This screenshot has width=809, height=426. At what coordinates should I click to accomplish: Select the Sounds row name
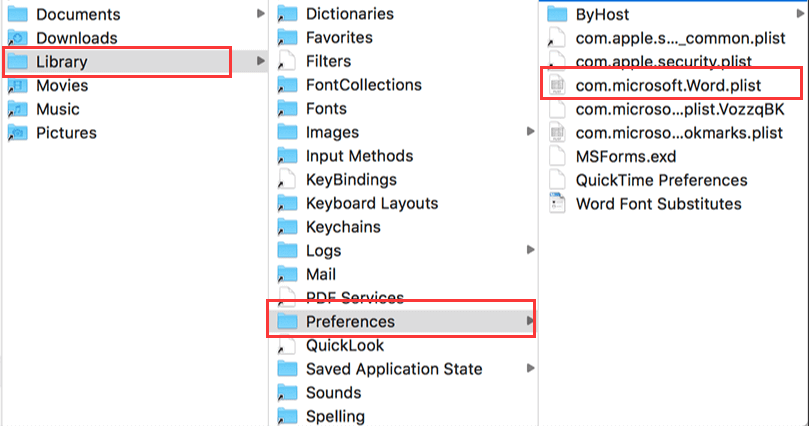(333, 393)
